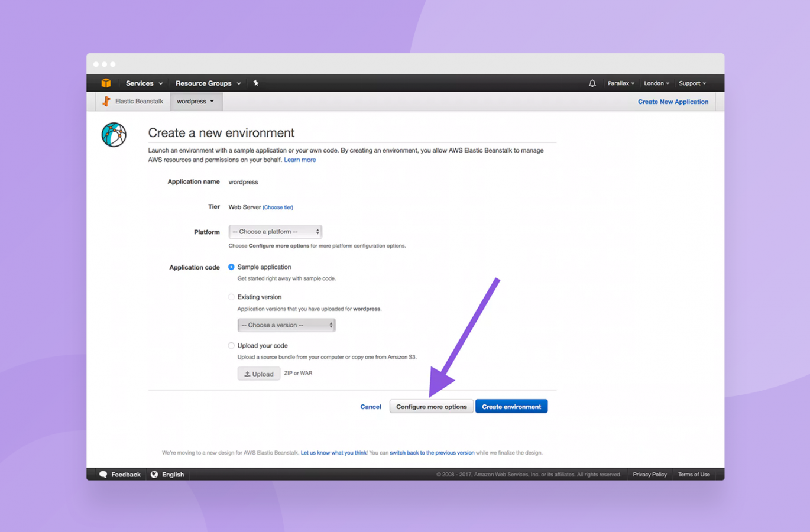This screenshot has height=532, width=810.
Task: Click the Feedback speech bubble icon
Action: [x=103, y=475]
